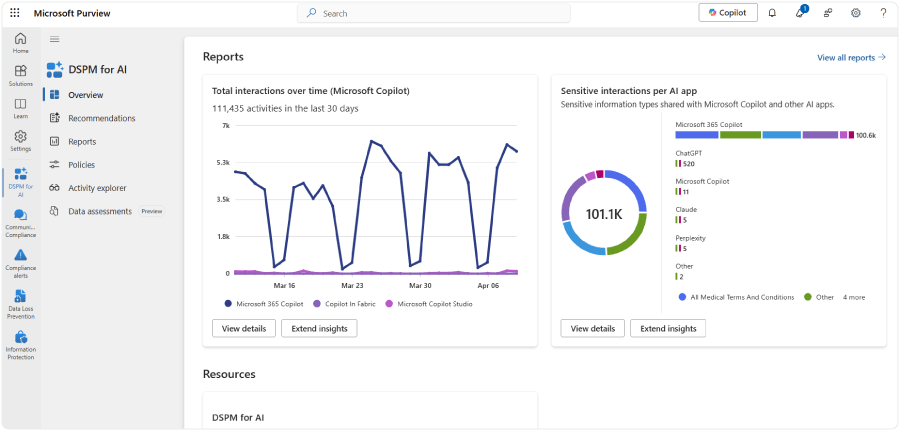Click the Claude app row label
900x435 pixels.
[x=686, y=209]
